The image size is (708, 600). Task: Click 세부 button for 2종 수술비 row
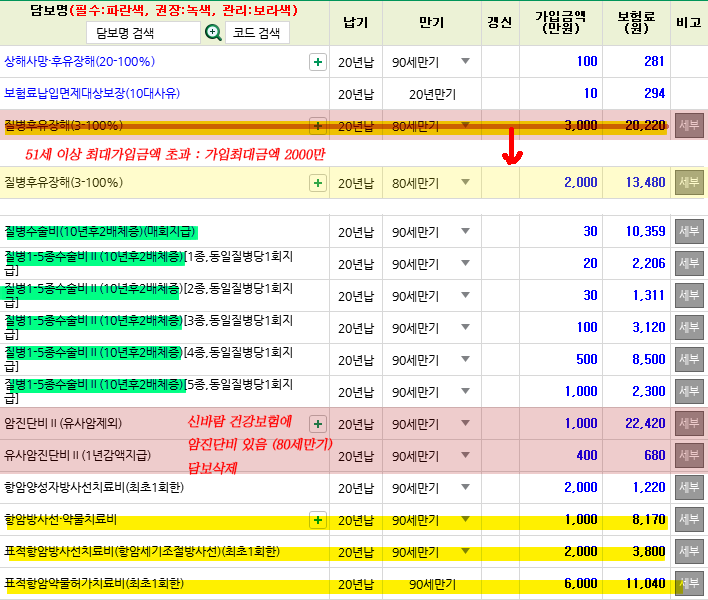tap(689, 296)
